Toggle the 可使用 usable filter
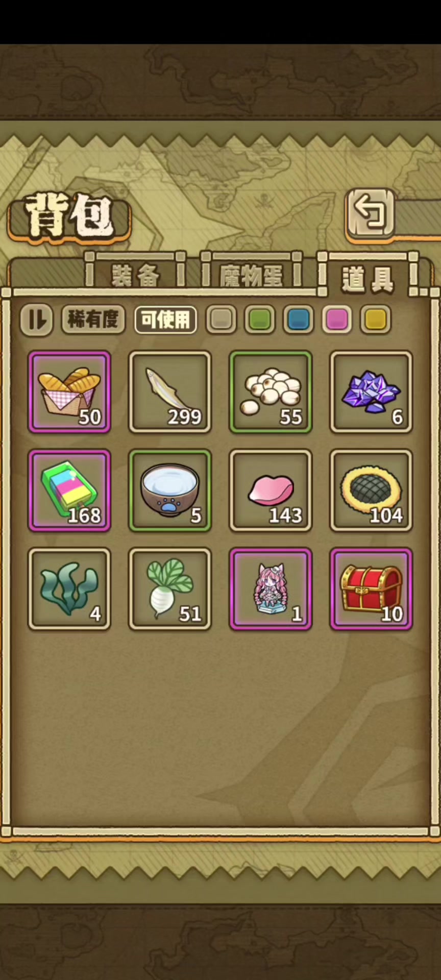Image resolution: width=441 pixels, height=980 pixels. [165, 320]
